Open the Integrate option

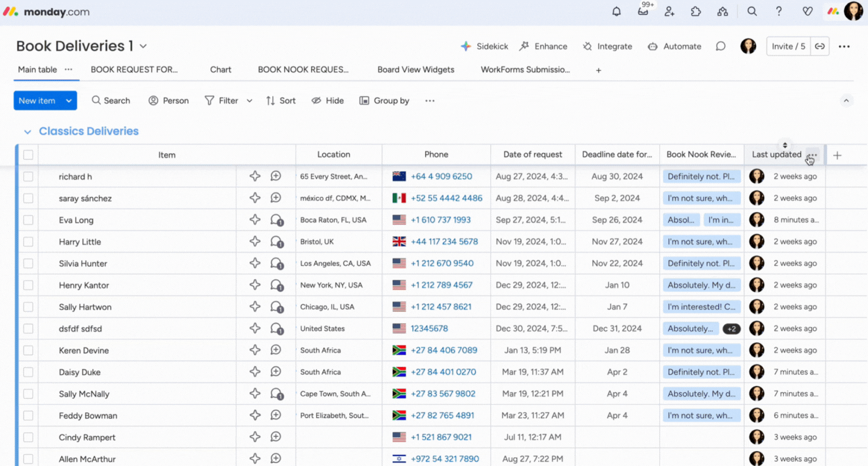(607, 46)
